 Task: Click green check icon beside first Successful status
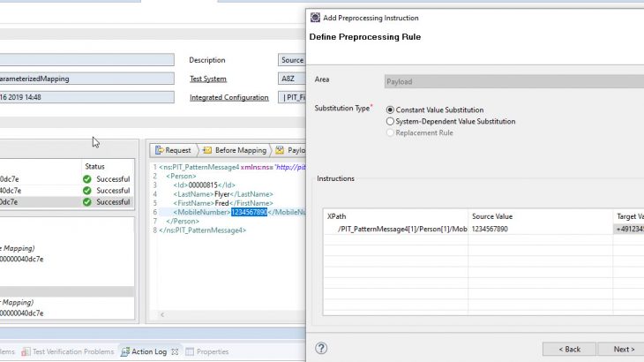86,179
